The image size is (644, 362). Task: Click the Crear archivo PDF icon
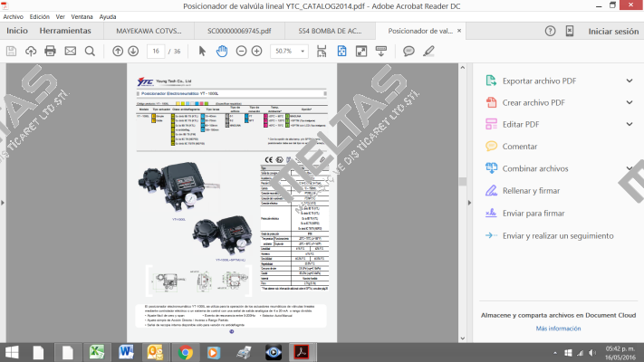491,102
